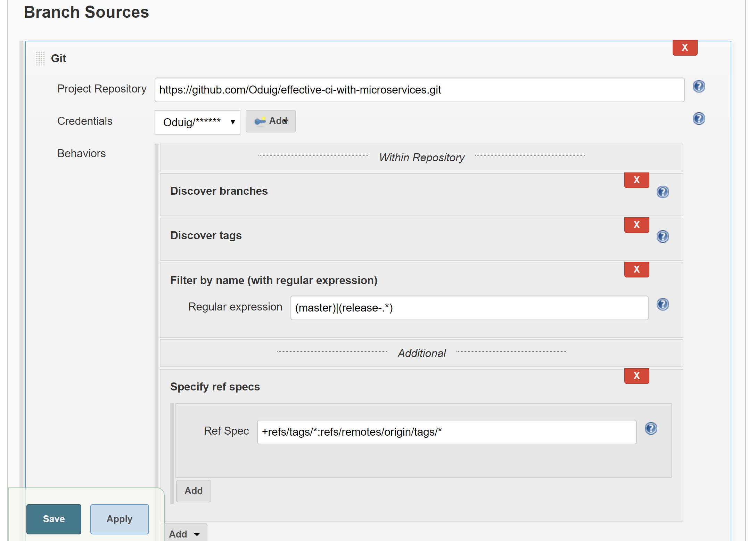Click Add button under Ref Spec
This screenshot has width=756, height=541.
[x=194, y=491]
